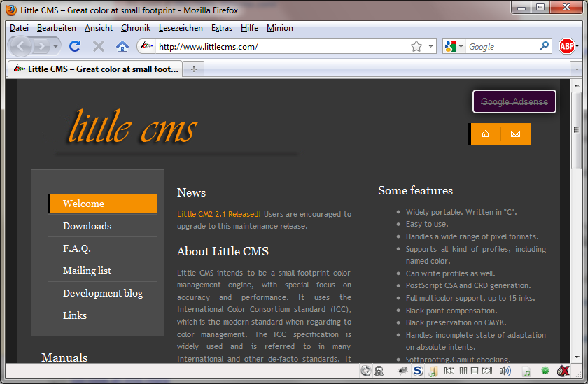Reload the page with the blue refresh icon
This screenshot has height=384, width=588.
pos(75,46)
